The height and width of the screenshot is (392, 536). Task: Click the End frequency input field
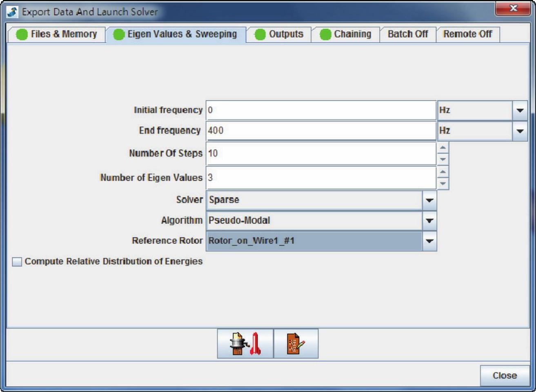(321, 131)
